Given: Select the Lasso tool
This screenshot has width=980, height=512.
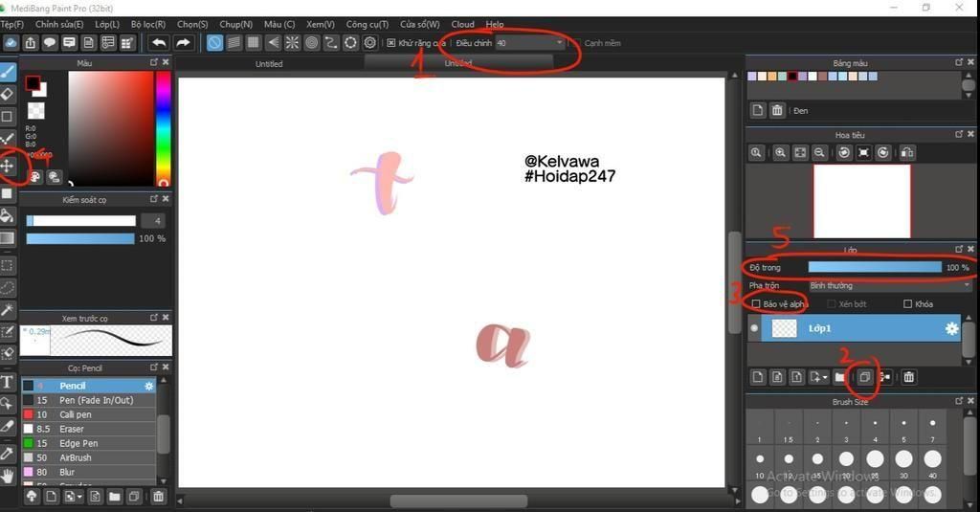Looking at the screenshot, I should click(x=8, y=287).
